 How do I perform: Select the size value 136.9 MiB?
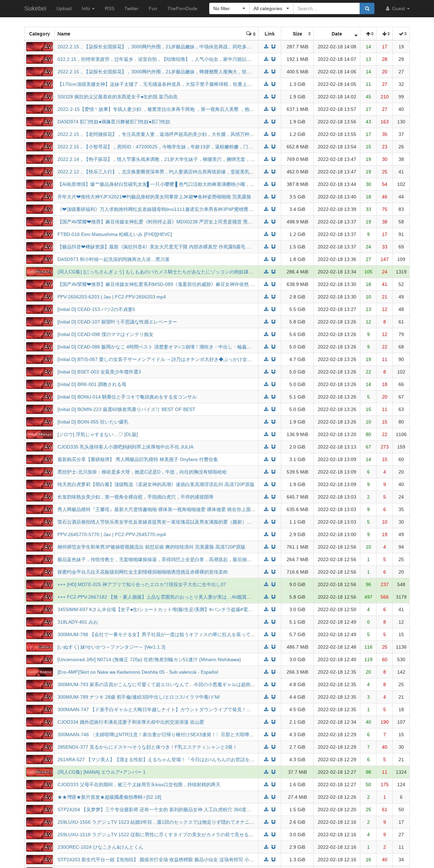point(297,434)
